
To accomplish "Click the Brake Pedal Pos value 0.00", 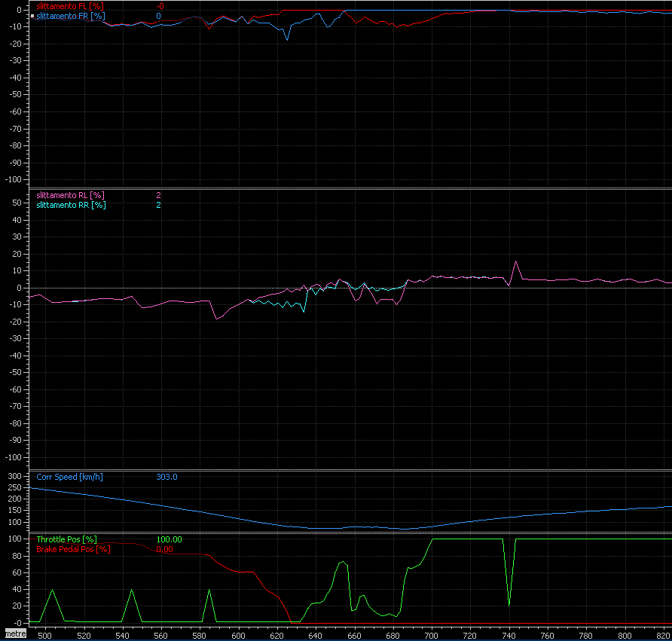I will [164, 549].
